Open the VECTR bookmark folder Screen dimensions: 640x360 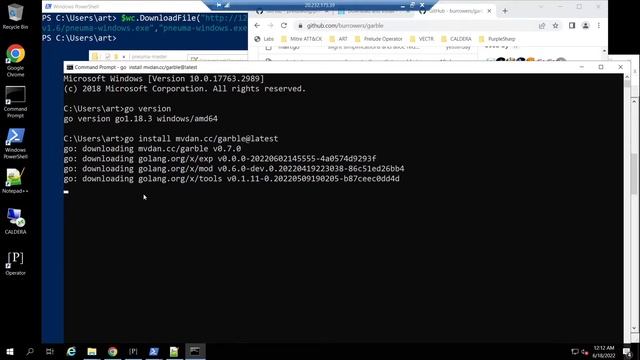[422, 39]
